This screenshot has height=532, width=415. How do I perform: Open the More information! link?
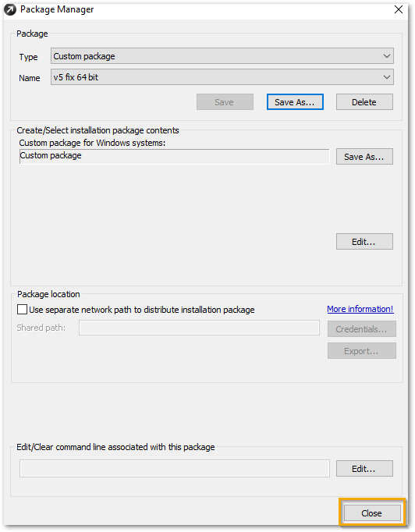coord(360,309)
